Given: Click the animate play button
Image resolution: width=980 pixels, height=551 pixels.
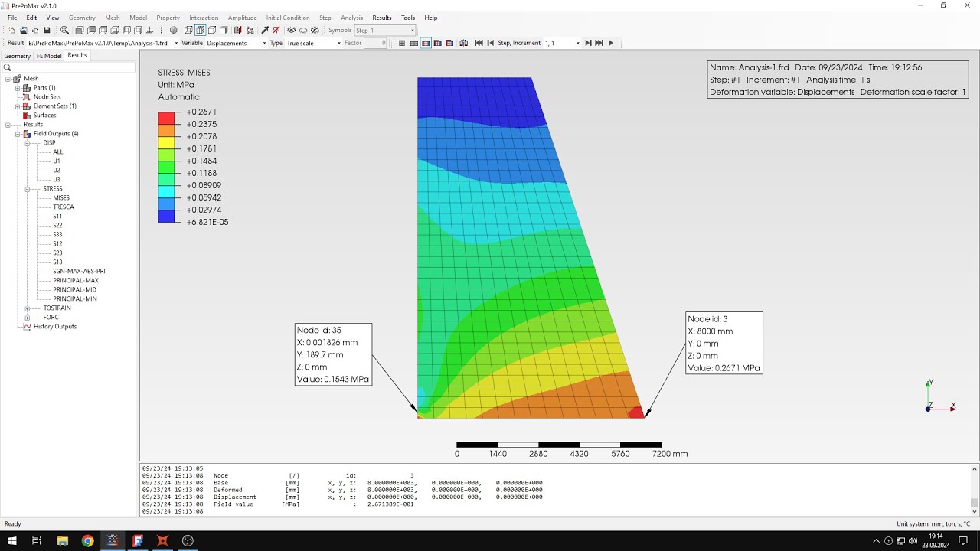Looking at the screenshot, I should (x=610, y=43).
